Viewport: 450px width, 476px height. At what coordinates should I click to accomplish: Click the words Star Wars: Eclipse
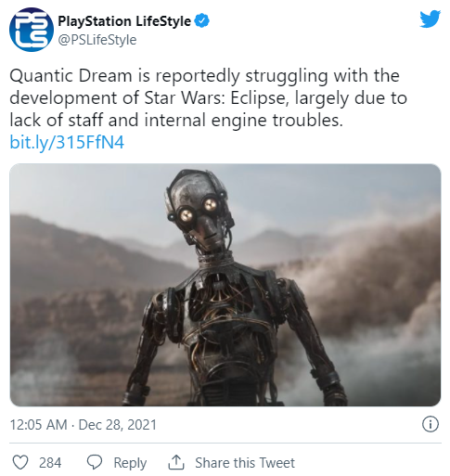(216, 98)
